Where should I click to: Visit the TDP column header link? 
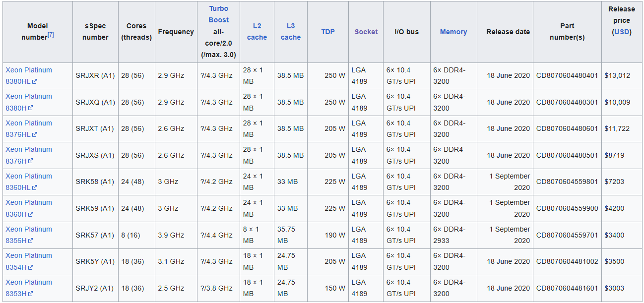328,32
